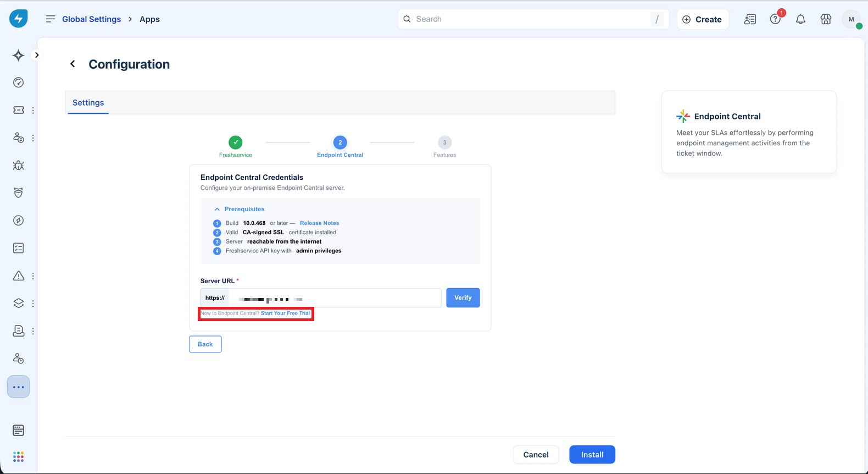The image size is (868, 474).
Task: Click the Freshservice lightning logo
Action: [18, 19]
